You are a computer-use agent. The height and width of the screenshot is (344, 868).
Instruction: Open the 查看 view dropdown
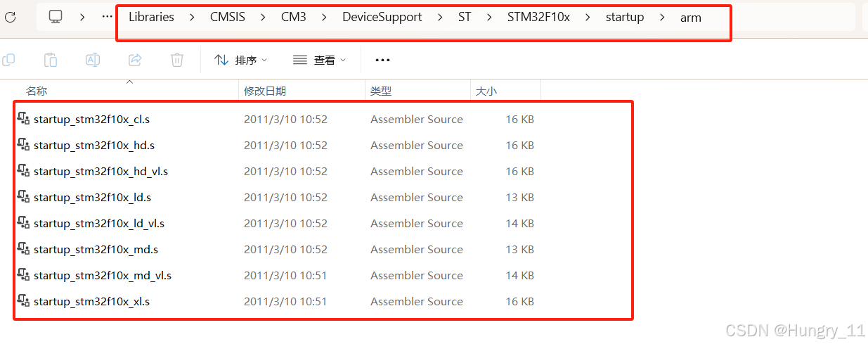[x=320, y=60]
